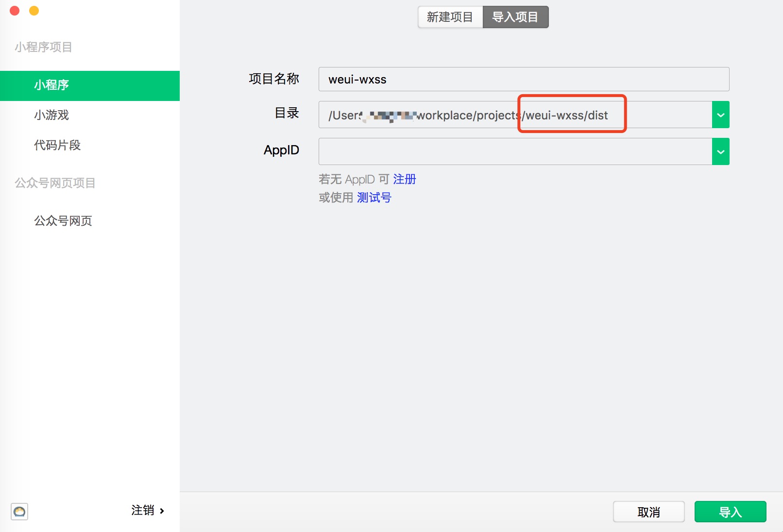The image size is (783, 532).
Task: Open the 注册 link
Action: pos(405,179)
